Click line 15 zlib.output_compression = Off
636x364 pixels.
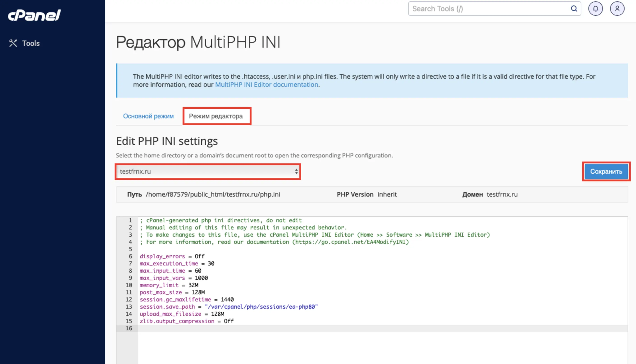(187, 321)
